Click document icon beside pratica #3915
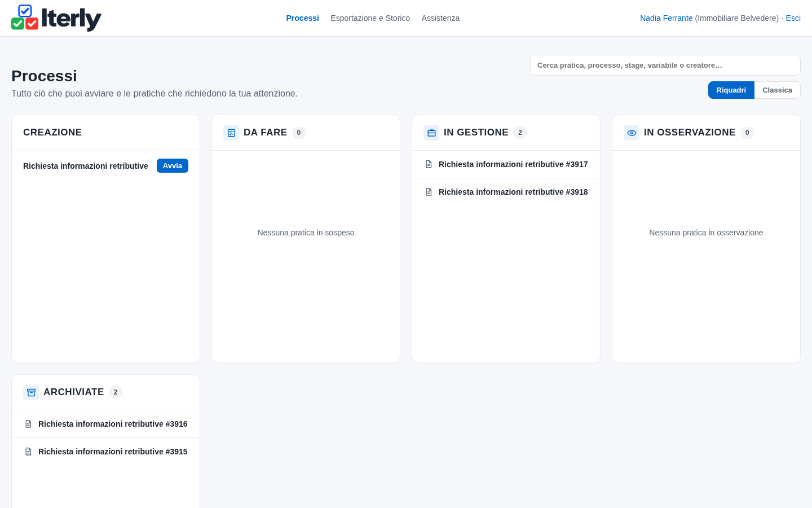This screenshot has height=508, width=812. pyautogui.click(x=28, y=452)
